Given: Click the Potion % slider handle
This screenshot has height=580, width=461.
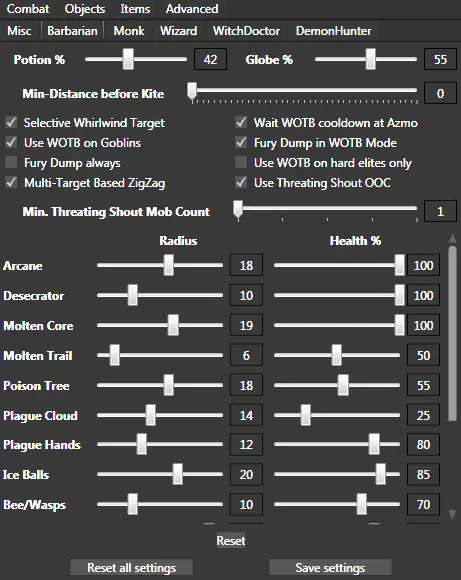Looking at the screenshot, I should (x=128, y=59).
